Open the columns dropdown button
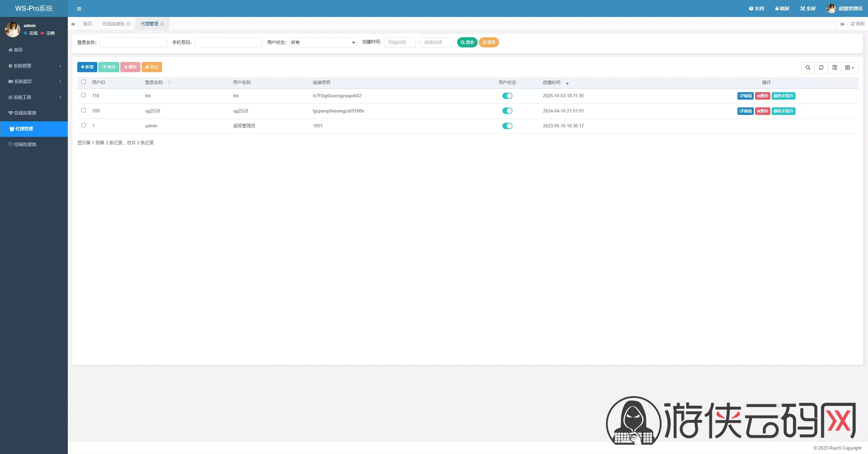Image resolution: width=868 pixels, height=454 pixels. coord(849,68)
